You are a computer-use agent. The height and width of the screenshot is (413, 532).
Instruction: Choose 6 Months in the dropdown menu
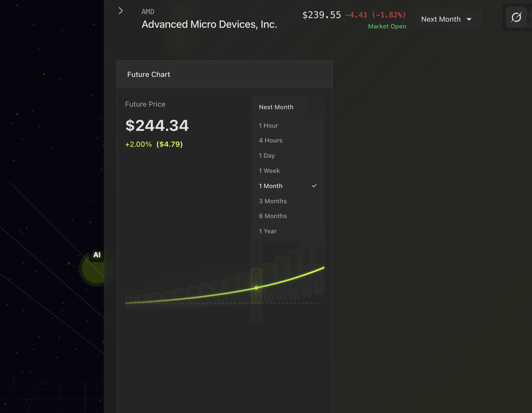coord(273,216)
